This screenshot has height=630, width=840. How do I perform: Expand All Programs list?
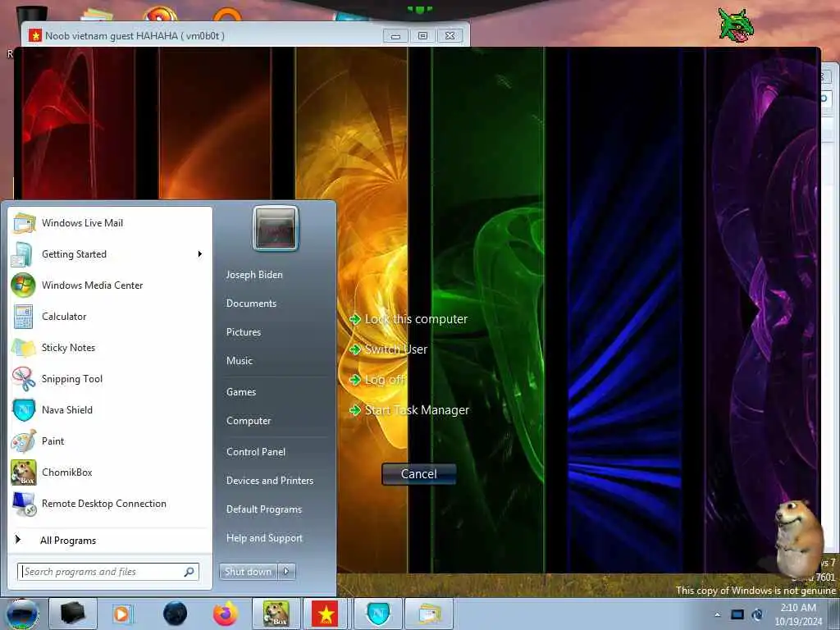coord(110,540)
